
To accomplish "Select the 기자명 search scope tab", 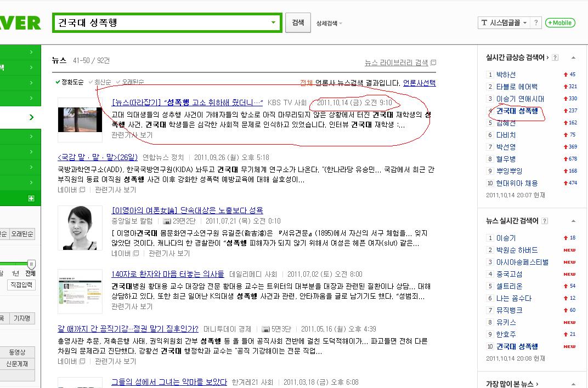I will 22,318.
